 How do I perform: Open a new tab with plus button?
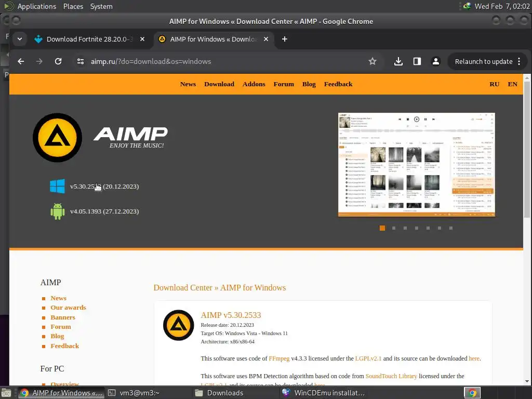pyautogui.click(x=285, y=39)
